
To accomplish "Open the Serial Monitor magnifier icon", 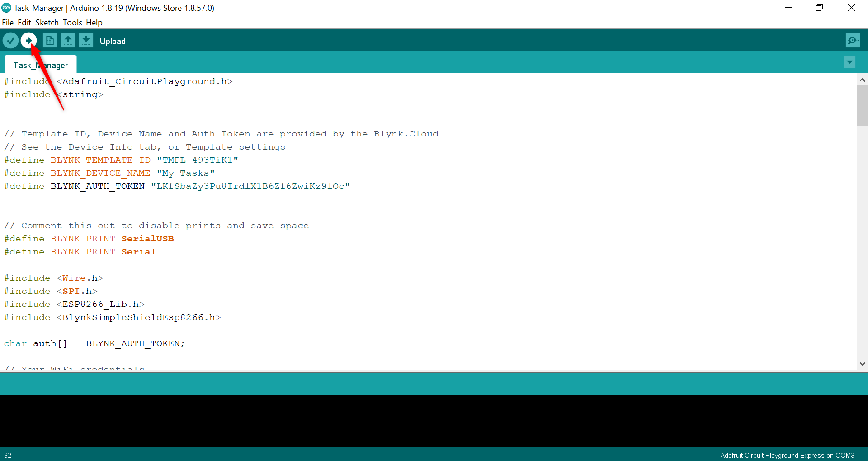I will (853, 41).
